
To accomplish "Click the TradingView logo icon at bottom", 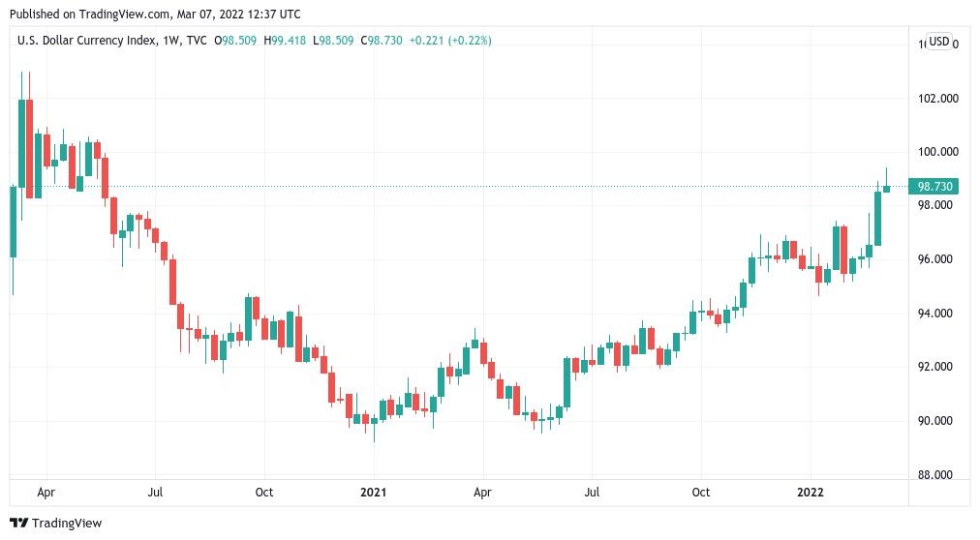I will (x=19, y=523).
